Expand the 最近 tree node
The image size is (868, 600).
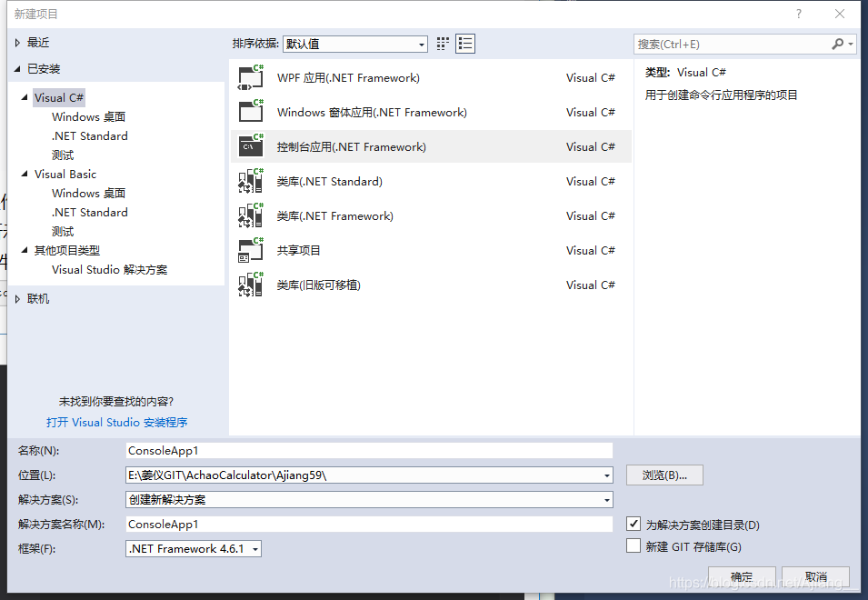coord(17,43)
